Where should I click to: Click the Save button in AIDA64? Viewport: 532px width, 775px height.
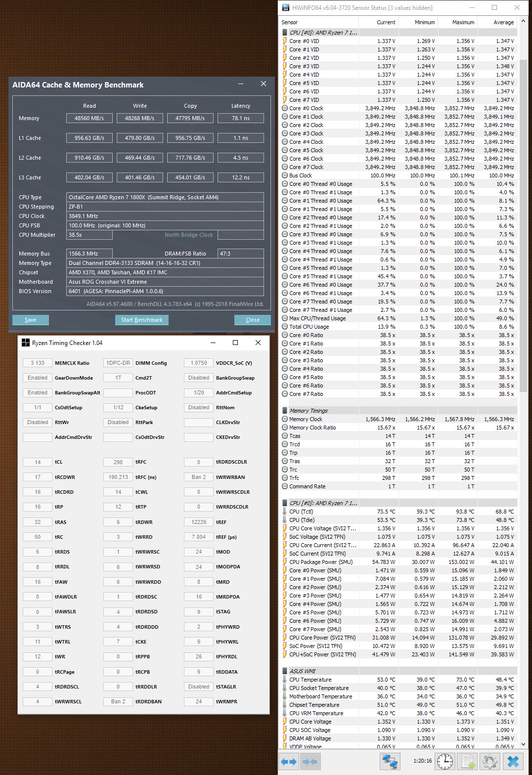(31, 320)
